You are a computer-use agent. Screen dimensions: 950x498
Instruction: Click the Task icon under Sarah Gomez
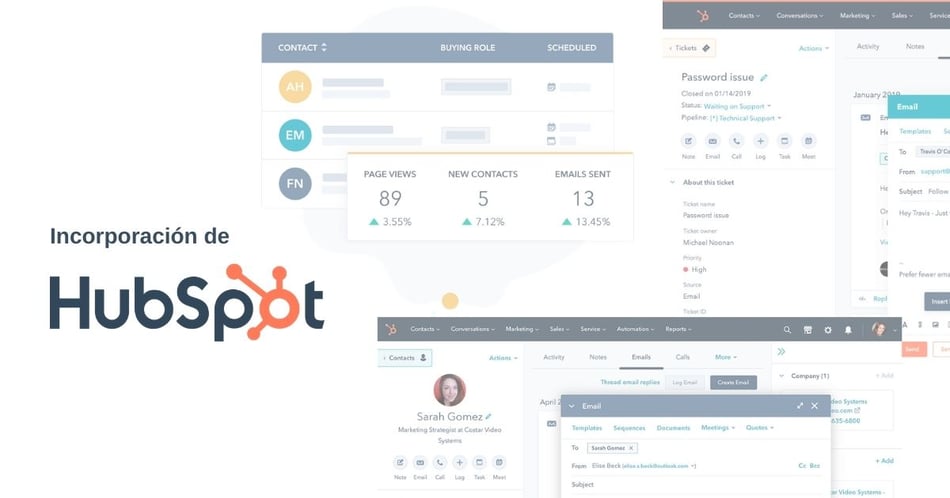click(479, 463)
